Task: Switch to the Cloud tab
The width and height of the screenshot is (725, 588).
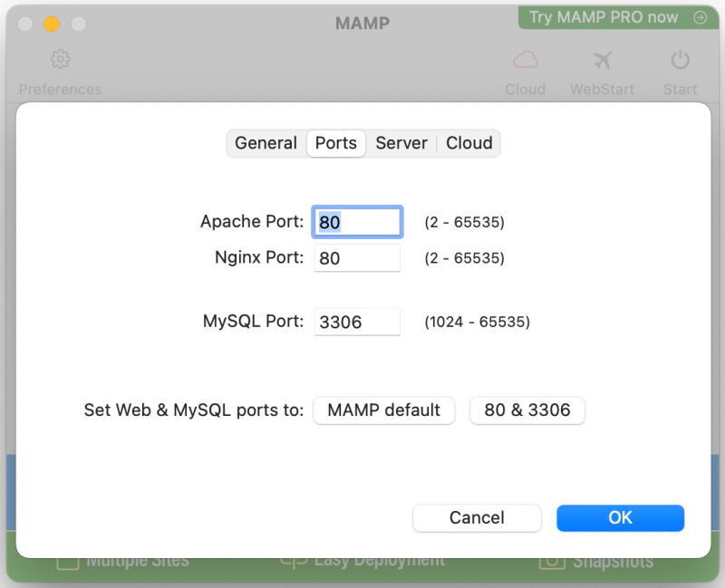Action: pyautogui.click(x=469, y=143)
